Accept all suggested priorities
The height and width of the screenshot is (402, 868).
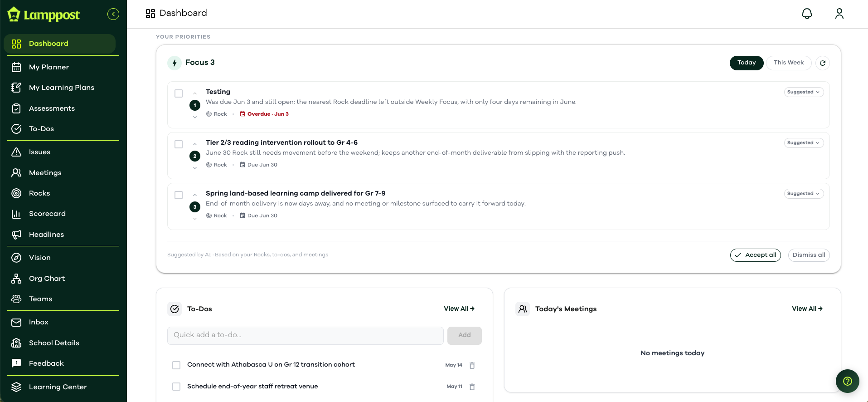[755, 255]
